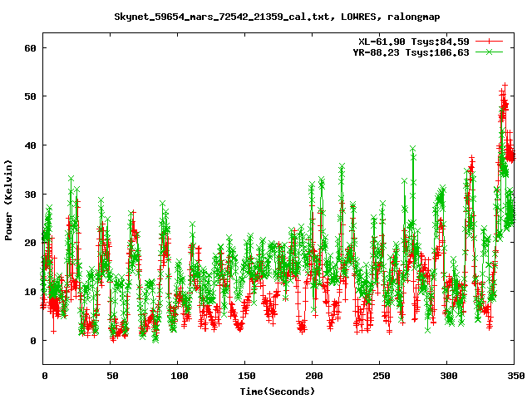Click y-axis tick label 30
Image resolution: width=532 pixels, height=399 pixels.
click(30, 195)
